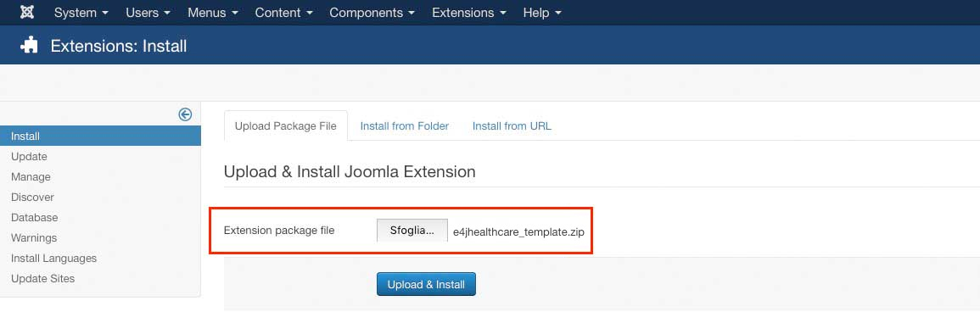This screenshot has height=323, width=980.
Task: Click the Joomla logo icon
Action: pyautogui.click(x=27, y=13)
